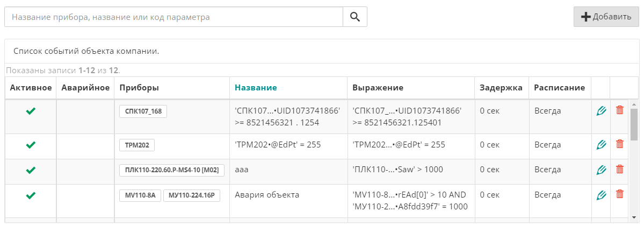Screen dimensions: 644x225
Task: Edit the 'Авария объекта' event
Action: (x=600, y=195)
